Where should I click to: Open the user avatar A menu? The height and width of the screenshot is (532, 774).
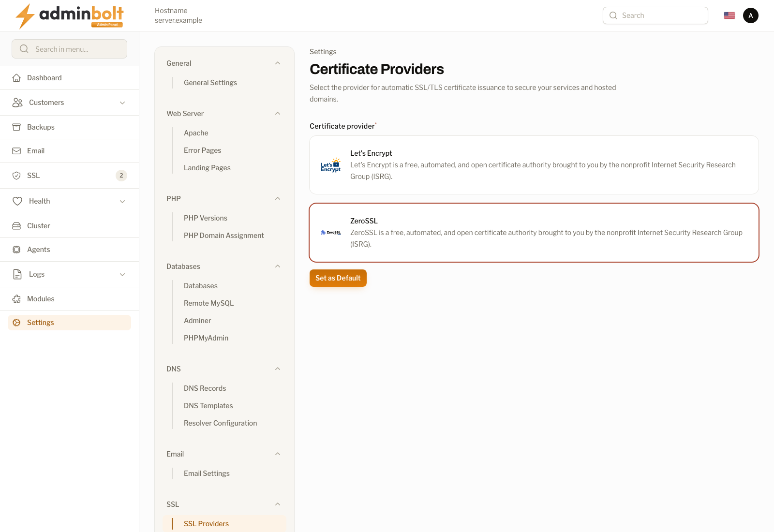pyautogui.click(x=751, y=15)
